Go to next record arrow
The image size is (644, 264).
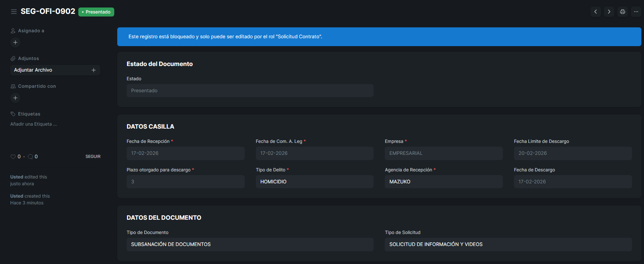click(x=609, y=12)
